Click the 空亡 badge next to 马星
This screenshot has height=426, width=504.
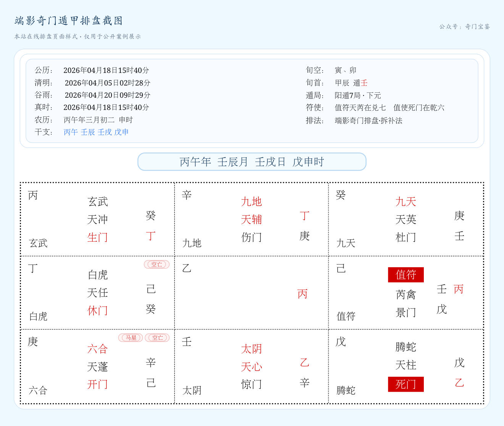157,338
